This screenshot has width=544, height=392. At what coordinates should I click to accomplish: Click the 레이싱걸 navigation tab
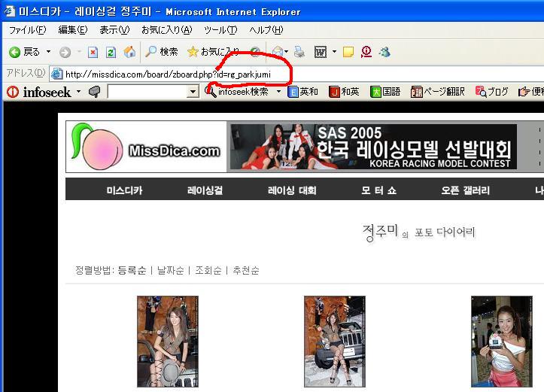coord(205,190)
